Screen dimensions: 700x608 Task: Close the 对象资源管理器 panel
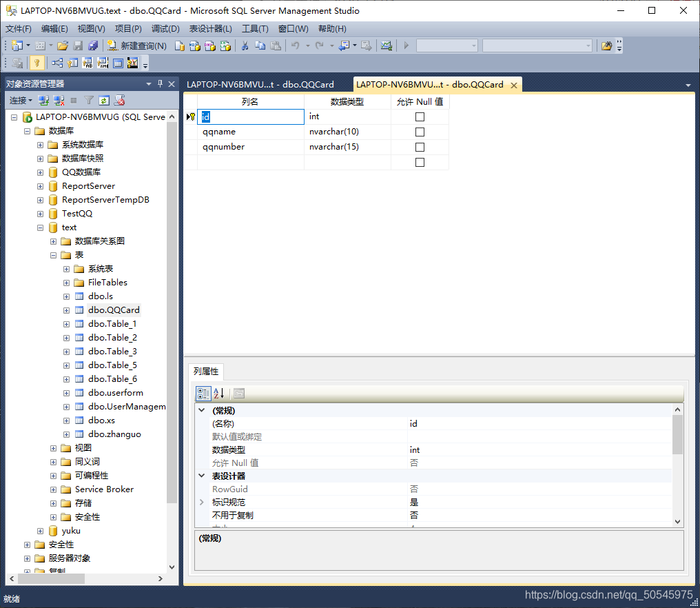[172, 83]
